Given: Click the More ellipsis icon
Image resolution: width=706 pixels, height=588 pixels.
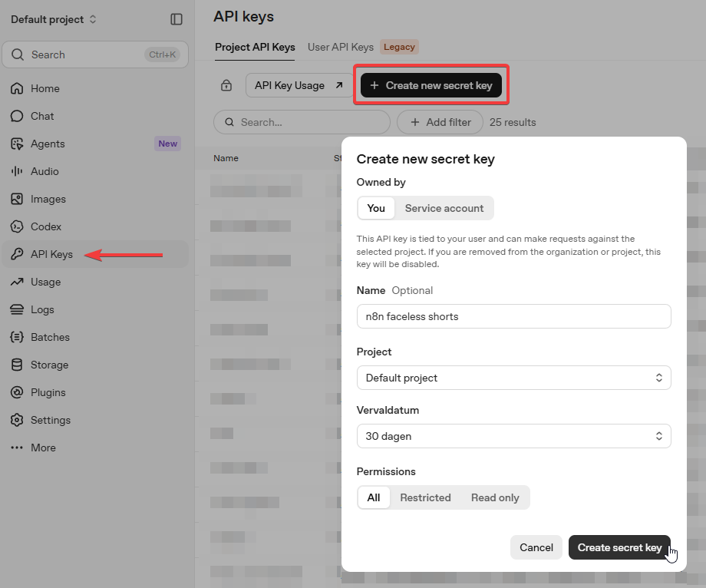Looking at the screenshot, I should click(17, 448).
